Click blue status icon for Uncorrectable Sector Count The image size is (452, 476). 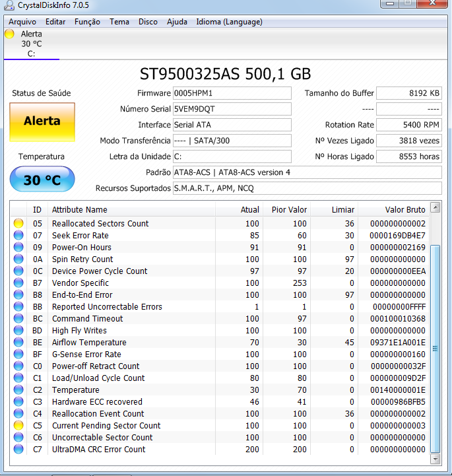[x=18, y=437]
